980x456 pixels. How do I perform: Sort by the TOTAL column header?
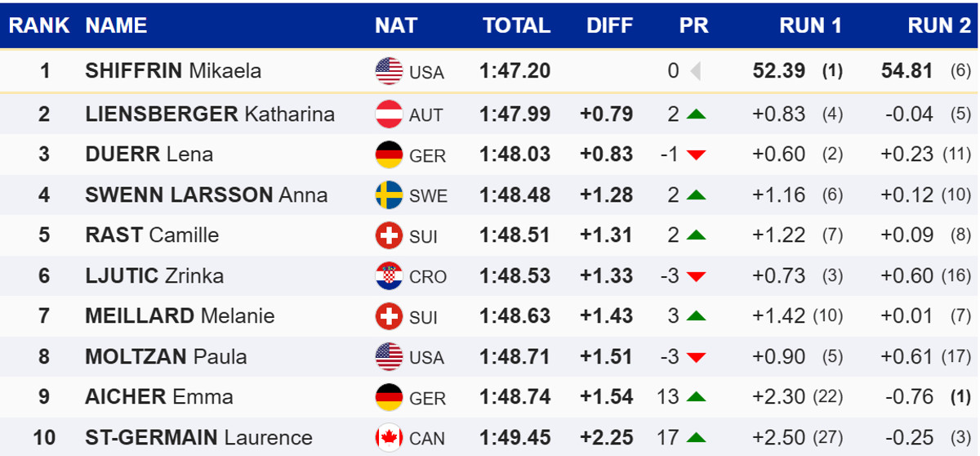[516, 25]
